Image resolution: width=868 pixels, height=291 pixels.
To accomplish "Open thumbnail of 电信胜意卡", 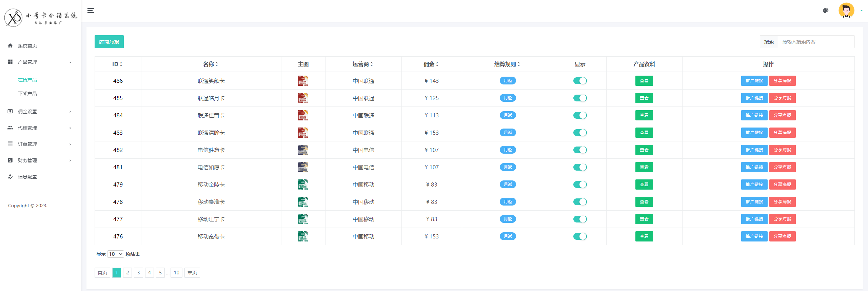I will [303, 150].
